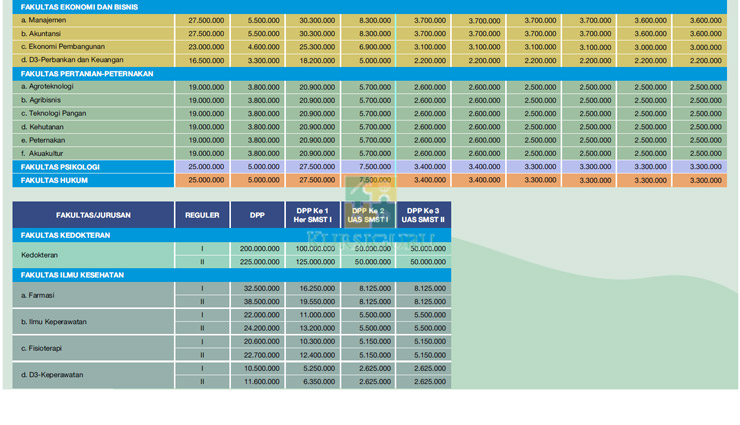The height and width of the screenshot is (425, 740).
Task: Select the 11.000.000 cell
Action: (317, 315)
